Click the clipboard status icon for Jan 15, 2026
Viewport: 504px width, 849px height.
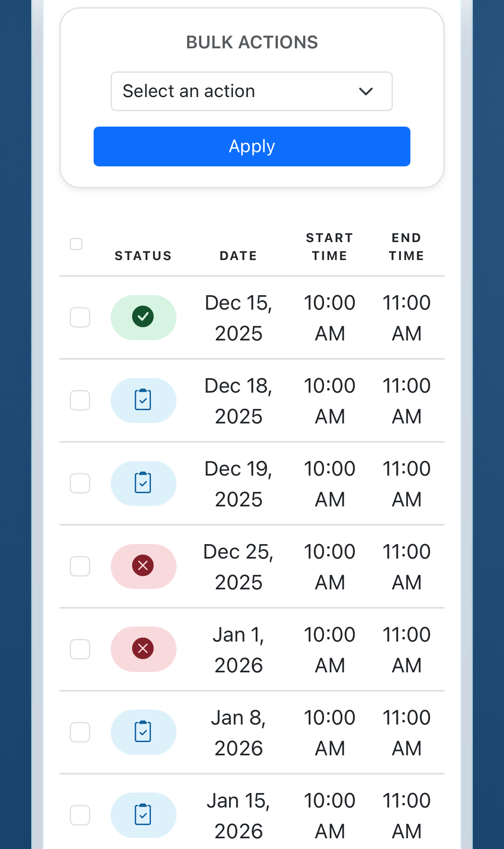[143, 815]
